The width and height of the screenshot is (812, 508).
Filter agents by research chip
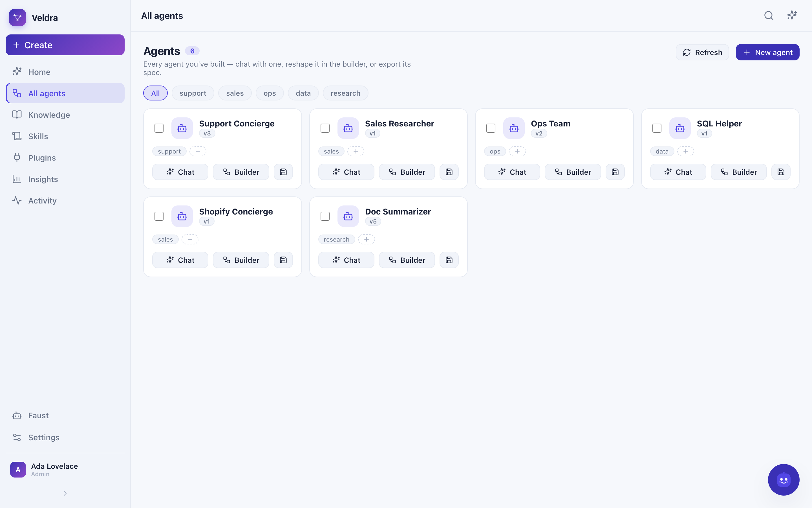click(346, 93)
